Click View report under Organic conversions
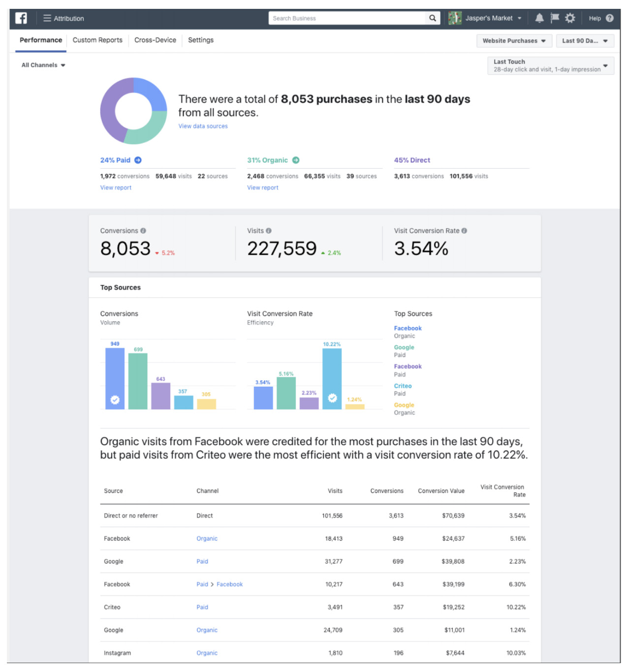The width and height of the screenshot is (628, 672). click(263, 187)
